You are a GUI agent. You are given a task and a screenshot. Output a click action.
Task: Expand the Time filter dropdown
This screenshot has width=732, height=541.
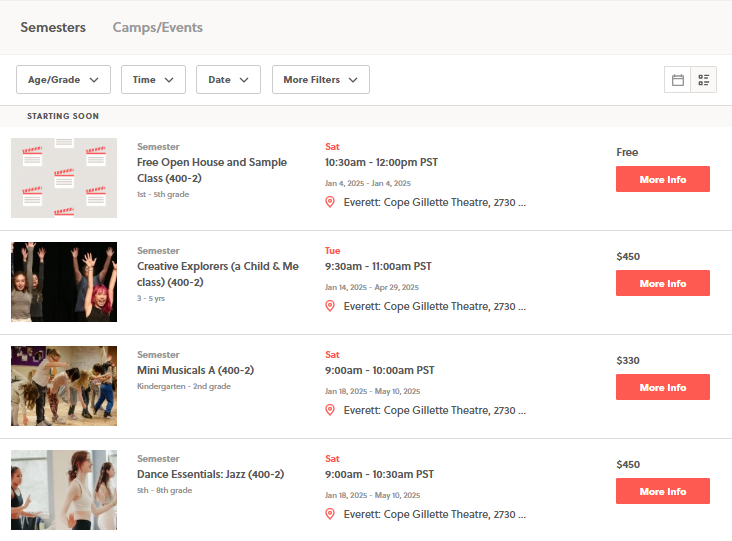153,80
